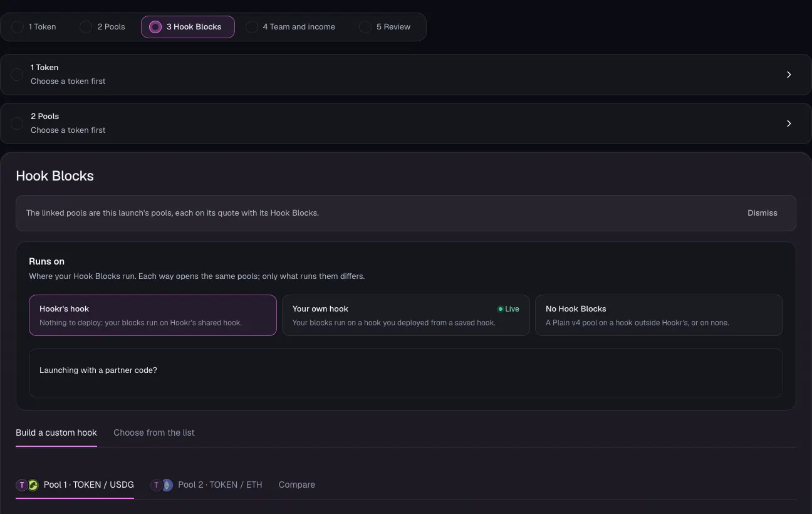The height and width of the screenshot is (514, 812).
Task: Click the T token icon on Pool 1
Action: click(x=22, y=485)
